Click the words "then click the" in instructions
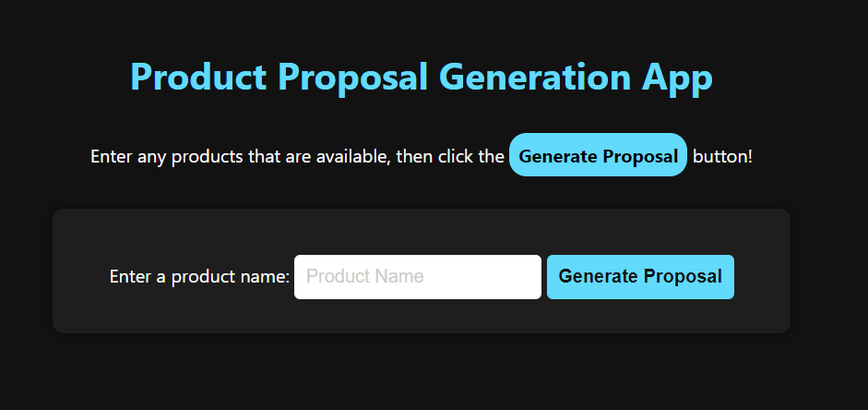 point(449,156)
